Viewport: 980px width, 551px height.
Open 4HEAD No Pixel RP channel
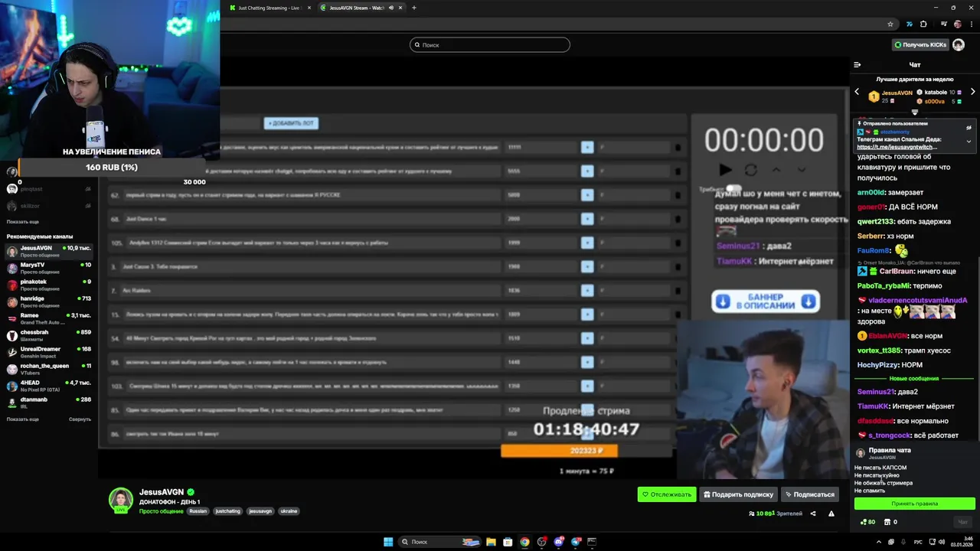click(x=49, y=386)
